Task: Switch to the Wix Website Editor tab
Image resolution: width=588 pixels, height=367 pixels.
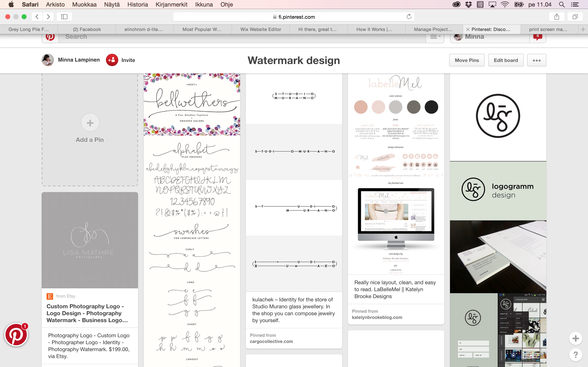Action: (x=261, y=29)
